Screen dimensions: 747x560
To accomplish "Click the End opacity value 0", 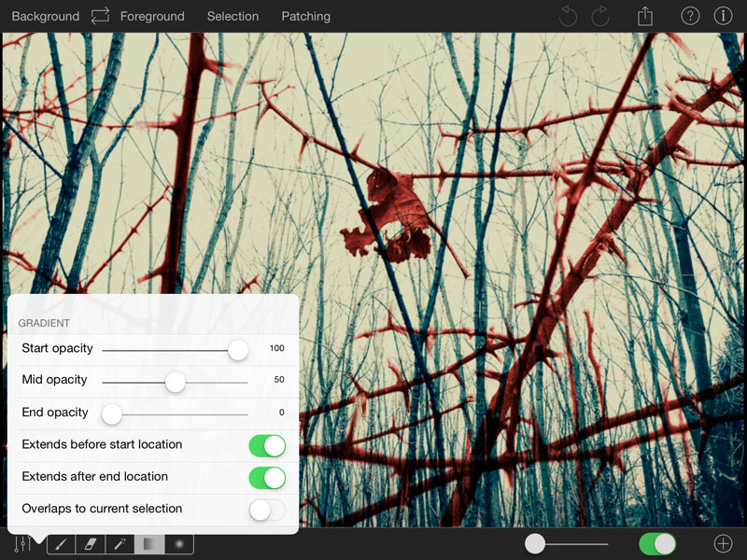I will pyautogui.click(x=282, y=413).
